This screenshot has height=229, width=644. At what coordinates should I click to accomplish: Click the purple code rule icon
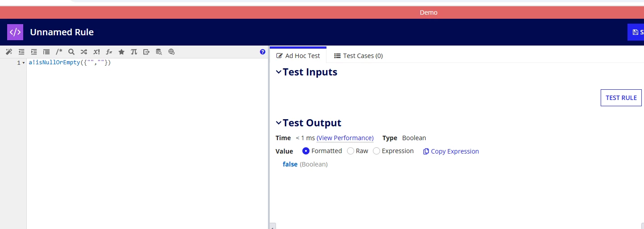(15, 32)
